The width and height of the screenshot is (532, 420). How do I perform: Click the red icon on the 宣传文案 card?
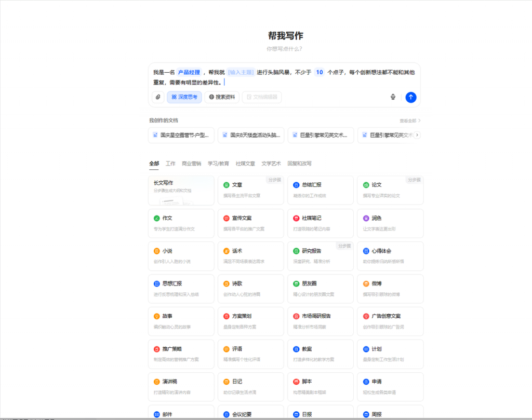pyautogui.click(x=226, y=218)
